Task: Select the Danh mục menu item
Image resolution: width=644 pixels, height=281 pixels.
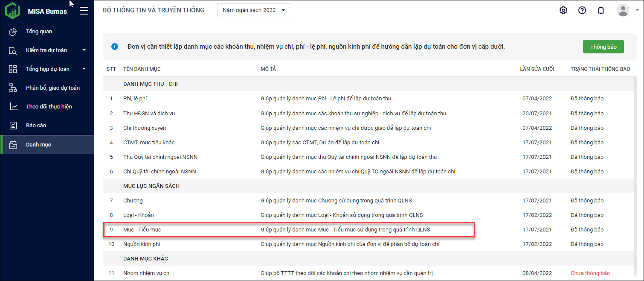Action: tap(38, 145)
